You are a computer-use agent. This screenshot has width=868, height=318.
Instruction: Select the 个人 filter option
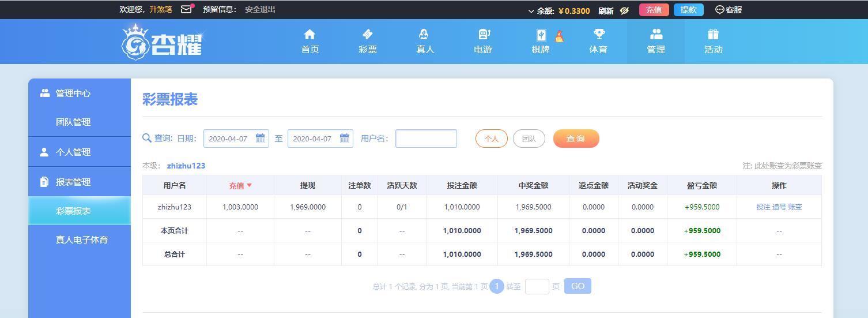pyautogui.click(x=491, y=139)
